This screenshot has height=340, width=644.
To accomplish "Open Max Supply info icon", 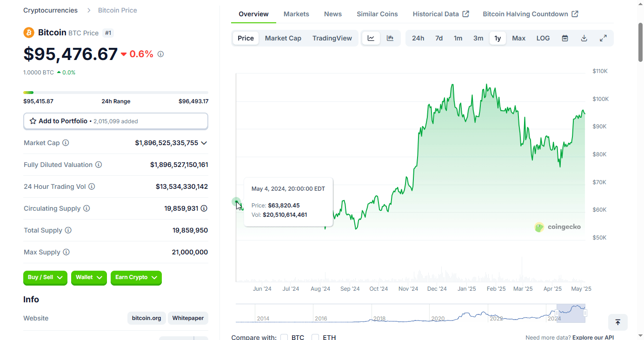I will (x=66, y=252).
